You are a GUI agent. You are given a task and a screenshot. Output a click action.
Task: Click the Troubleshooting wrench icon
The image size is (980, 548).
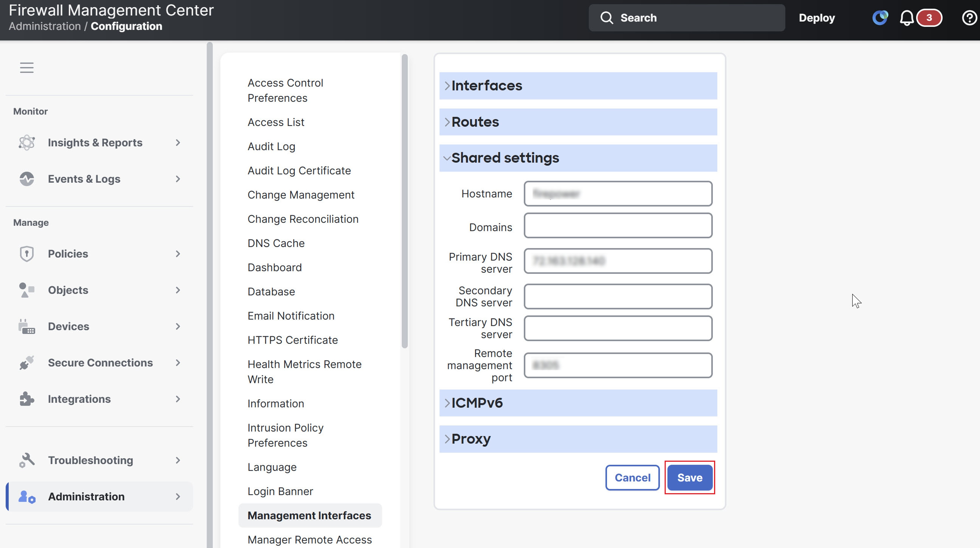point(27,460)
